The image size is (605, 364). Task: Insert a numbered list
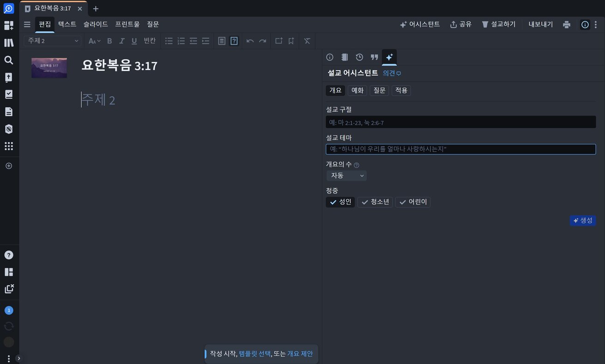(181, 41)
